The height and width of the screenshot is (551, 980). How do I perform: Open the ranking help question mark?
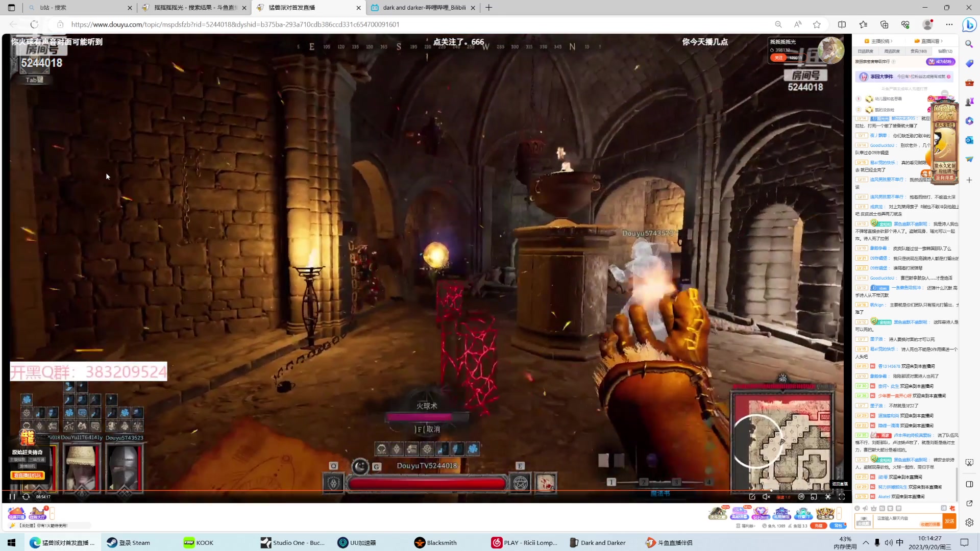click(893, 62)
